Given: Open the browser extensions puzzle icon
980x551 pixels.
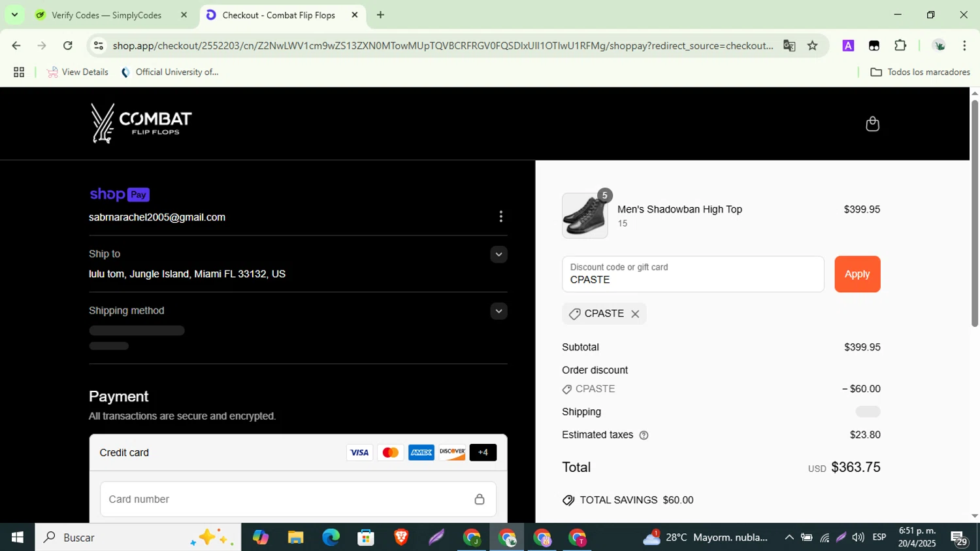Looking at the screenshot, I should tap(900, 46).
